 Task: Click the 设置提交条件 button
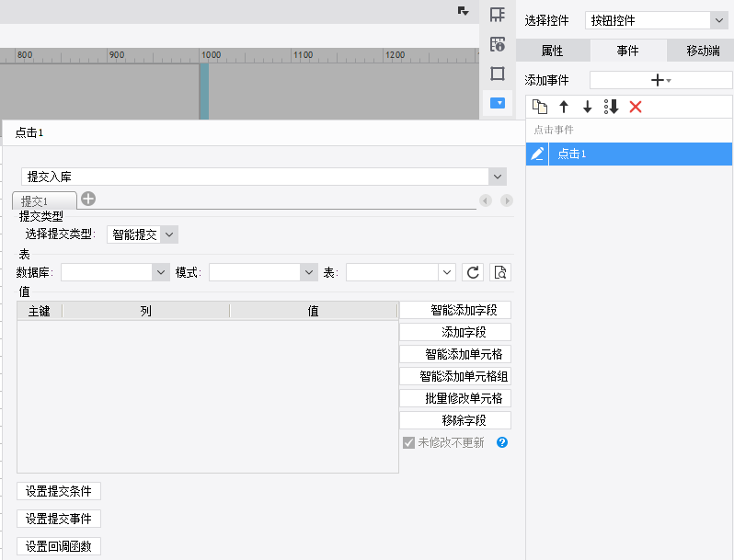(x=59, y=491)
